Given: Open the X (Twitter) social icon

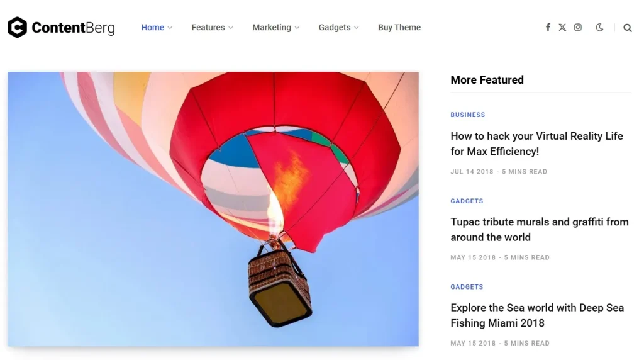Looking at the screenshot, I should (562, 27).
